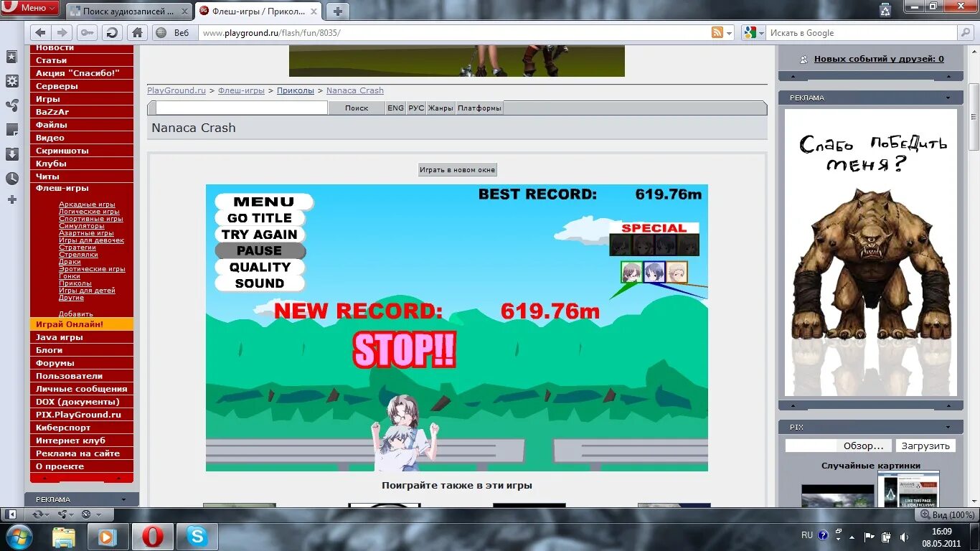Open Opera downloads sidebar panel
The height and width of the screenshot is (551, 980).
coord(11,154)
